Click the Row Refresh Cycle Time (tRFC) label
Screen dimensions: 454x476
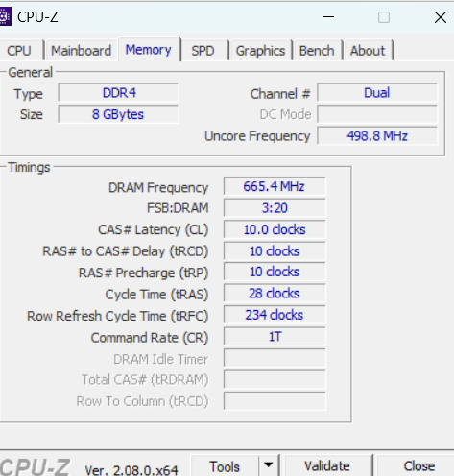click(117, 317)
